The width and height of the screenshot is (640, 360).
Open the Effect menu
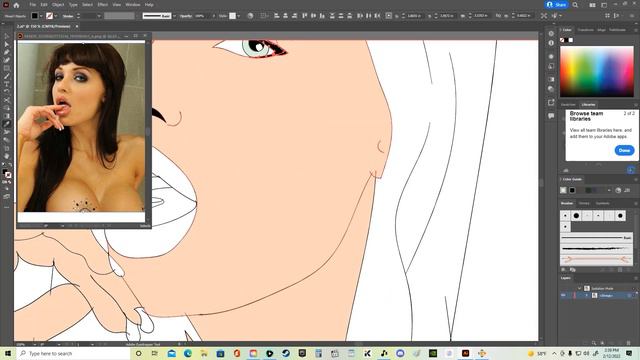click(x=102, y=5)
